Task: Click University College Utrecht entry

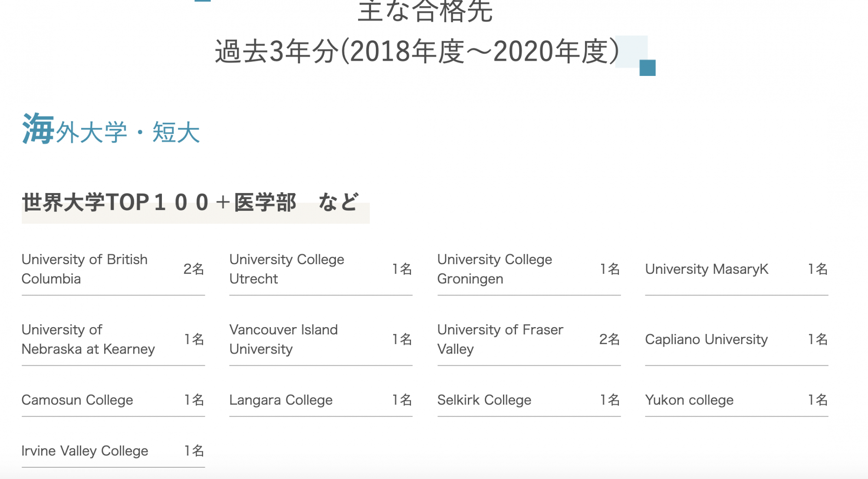Action: [x=286, y=269]
